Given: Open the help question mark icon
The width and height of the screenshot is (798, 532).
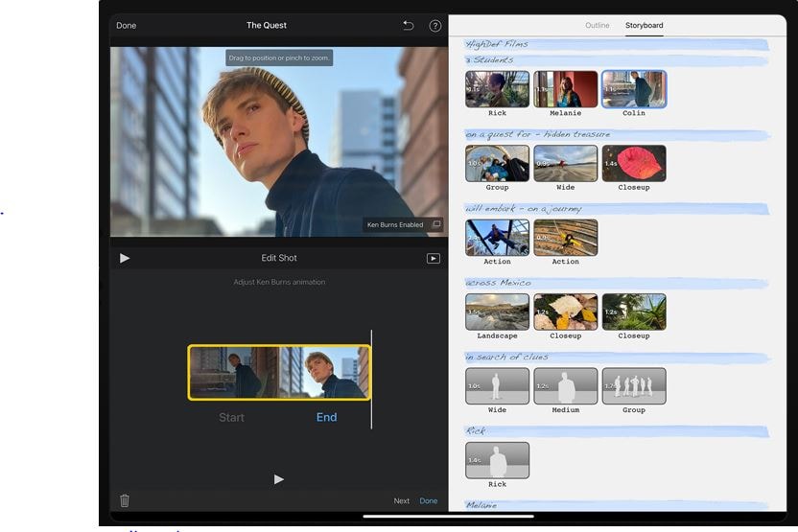Looking at the screenshot, I should click(x=435, y=26).
